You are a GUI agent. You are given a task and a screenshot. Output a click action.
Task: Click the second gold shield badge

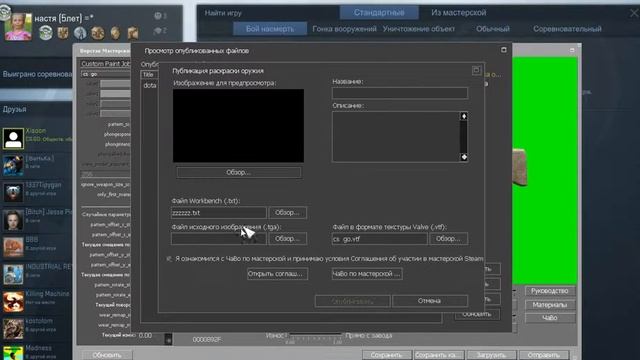[x=63, y=33]
